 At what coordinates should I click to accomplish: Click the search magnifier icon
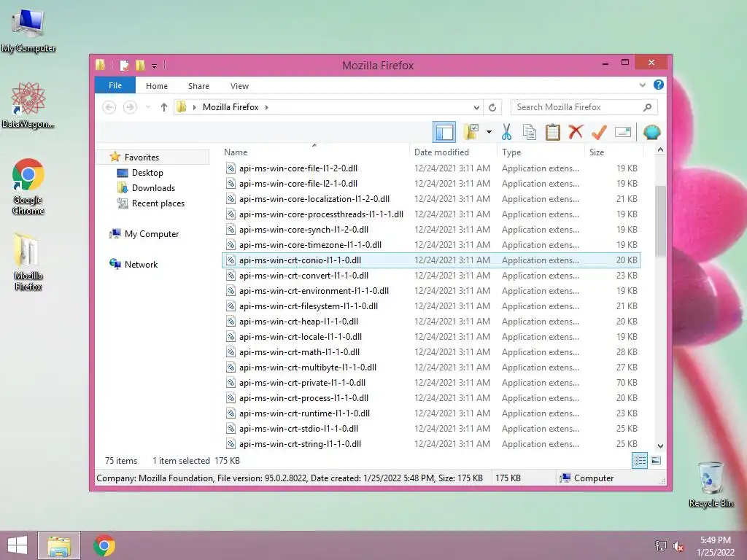pyautogui.click(x=647, y=107)
